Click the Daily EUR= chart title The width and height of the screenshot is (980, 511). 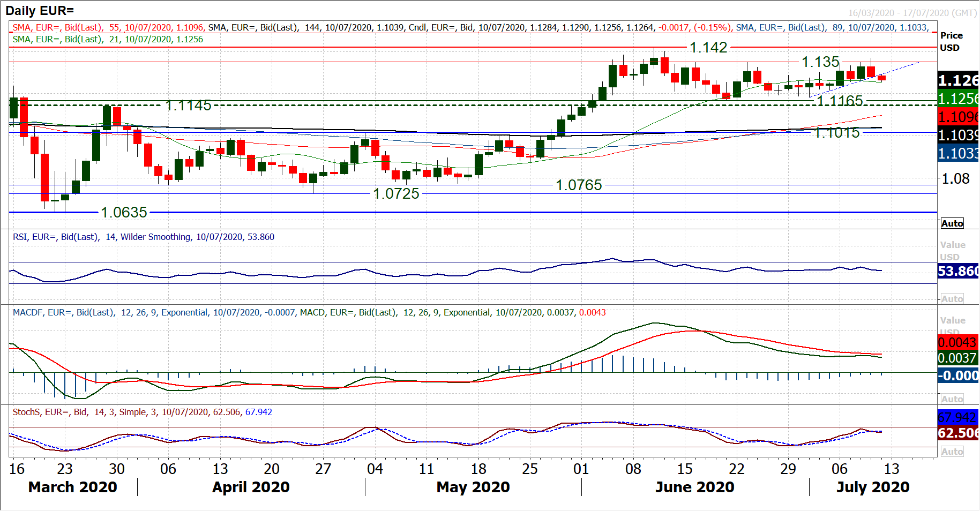(x=40, y=11)
